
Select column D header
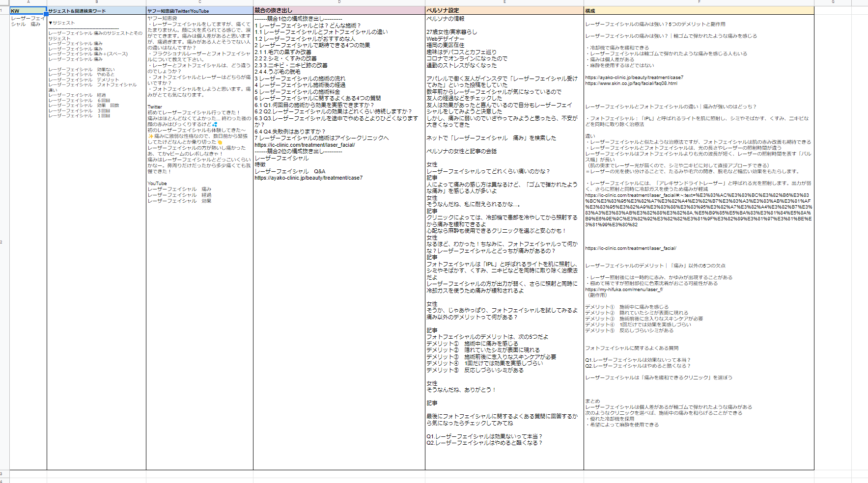click(x=339, y=2)
